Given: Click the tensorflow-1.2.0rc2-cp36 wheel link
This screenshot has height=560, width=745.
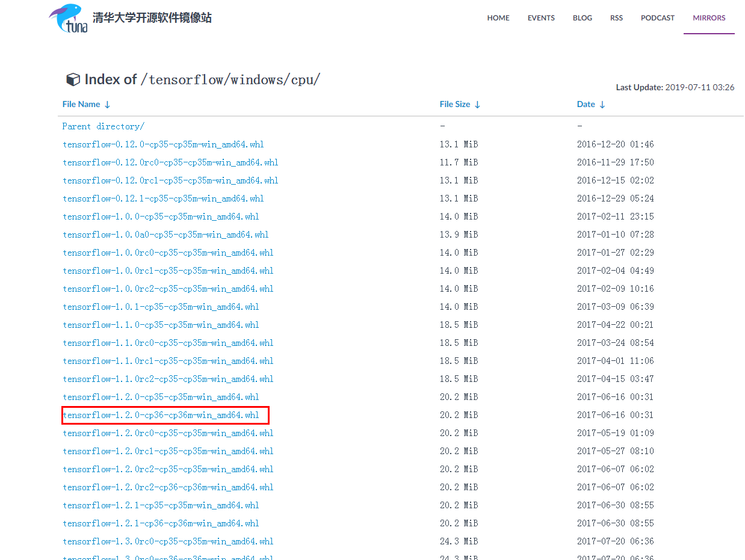Looking at the screenshot, I should pyautogui.click(x=168, y=487).
